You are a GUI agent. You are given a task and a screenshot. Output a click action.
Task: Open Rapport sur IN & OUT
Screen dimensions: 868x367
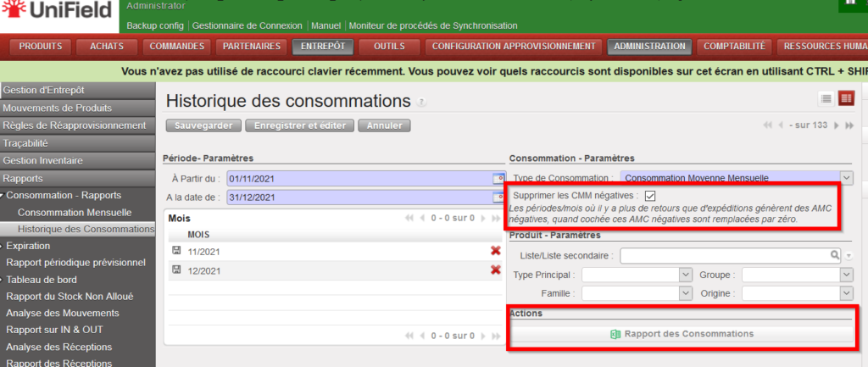(54, 330)
